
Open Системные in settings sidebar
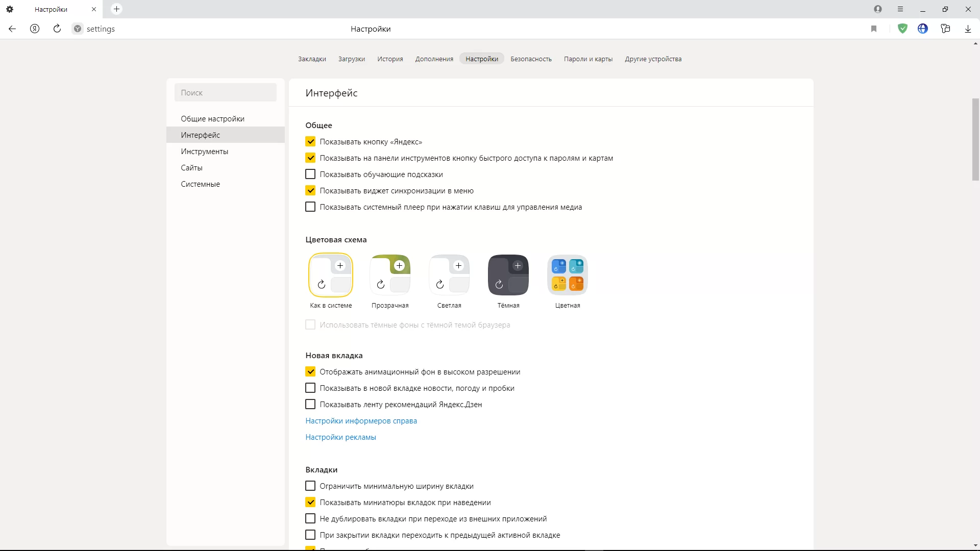(226, 184)
